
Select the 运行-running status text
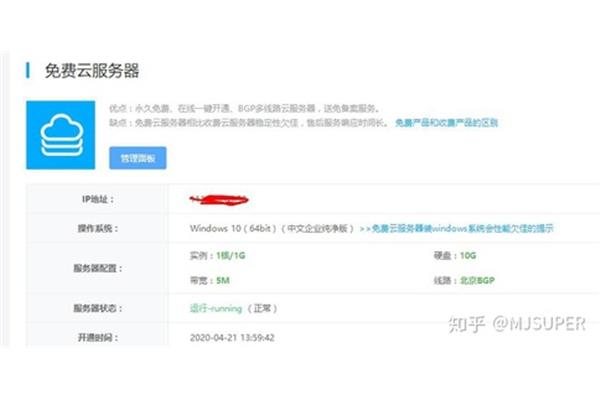click(x=216, y=308)
